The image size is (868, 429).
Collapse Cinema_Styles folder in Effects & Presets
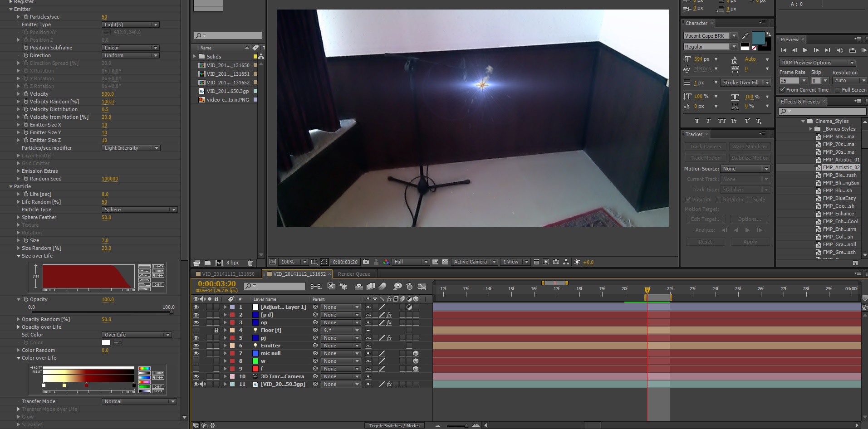[803, 121]
